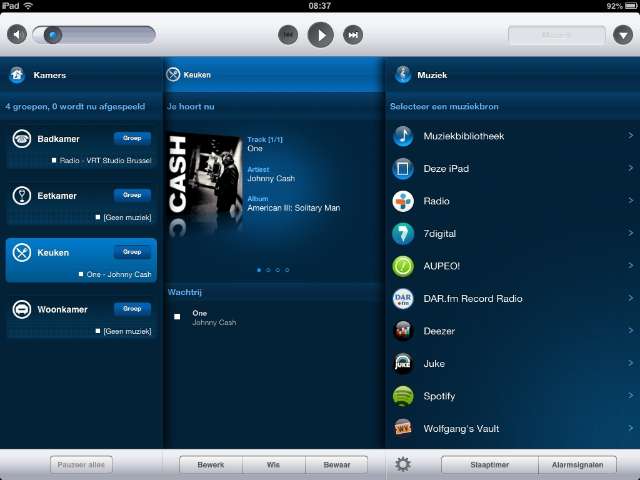
Task: Click the 'Muziekbibliotheek' label
Action: coord(464,136)
